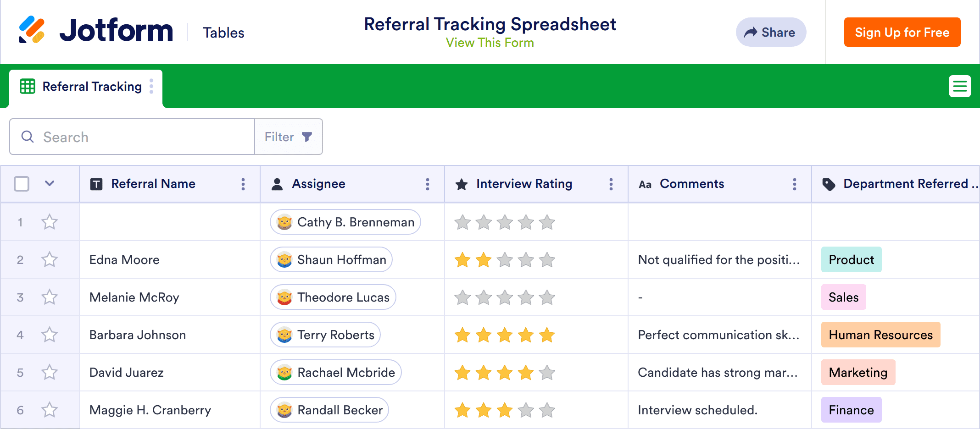Star the Edna Moore row
Image resolution: width=980 pixels, height=429 pixels.
coord(50,260)
